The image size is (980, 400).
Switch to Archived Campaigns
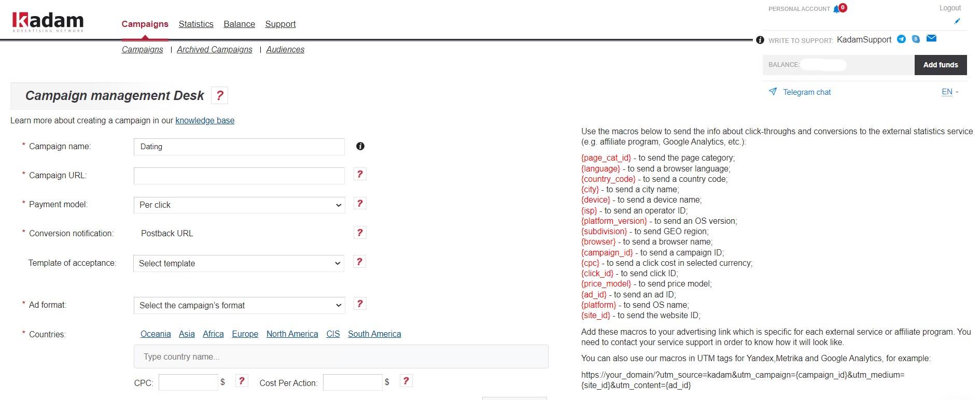click(x=215, y=49)
